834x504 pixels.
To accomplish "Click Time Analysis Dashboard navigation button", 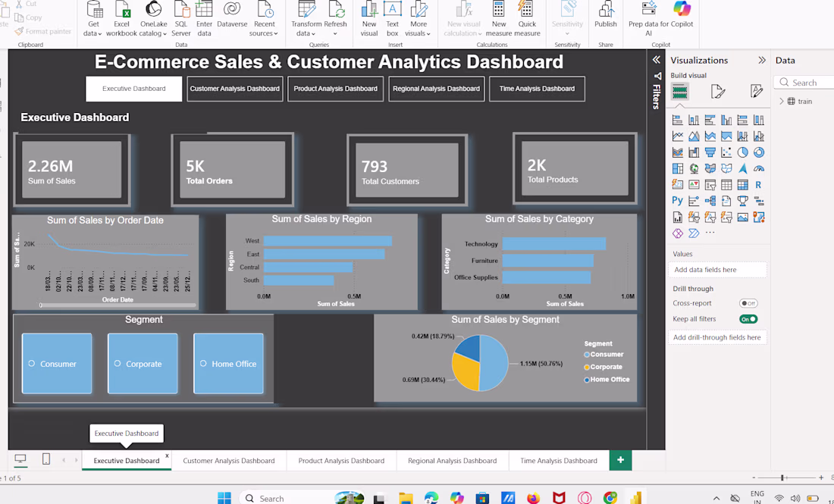I will click(537, 89).
